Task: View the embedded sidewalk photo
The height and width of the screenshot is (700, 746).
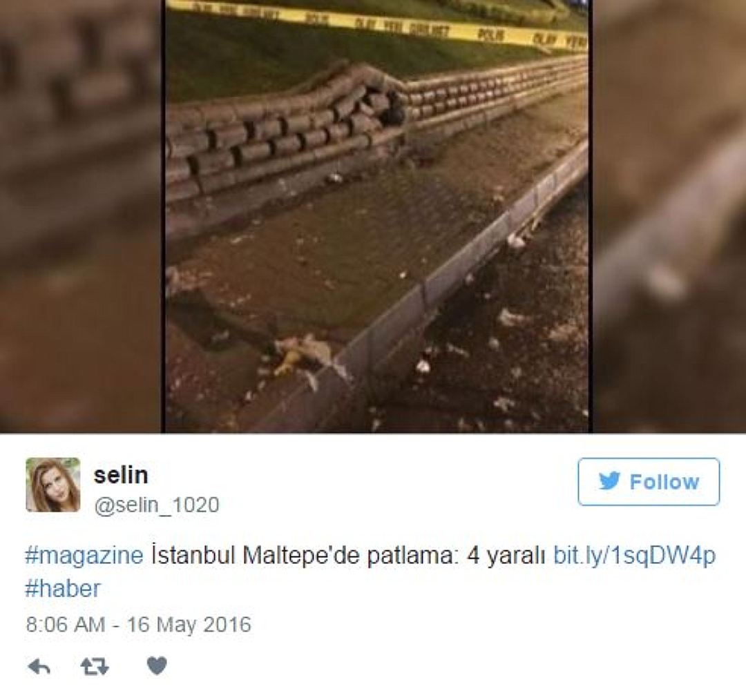Action: coord(377,216)
